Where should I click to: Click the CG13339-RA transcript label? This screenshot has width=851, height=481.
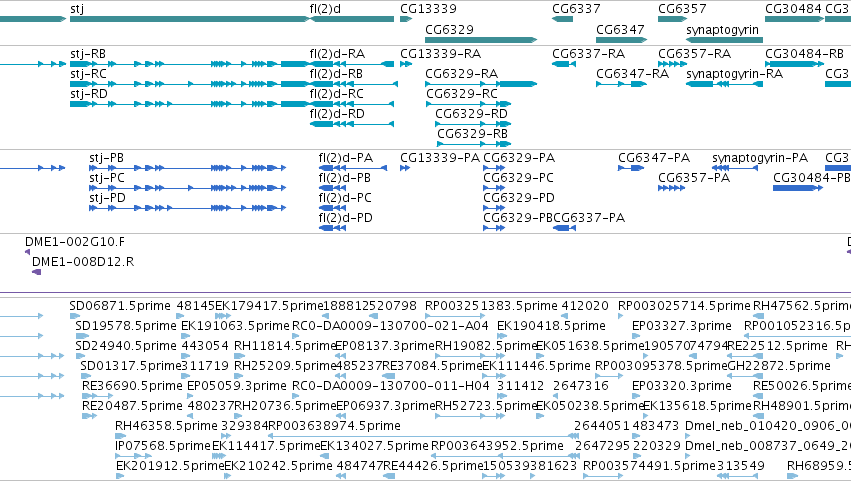[441, 54]
